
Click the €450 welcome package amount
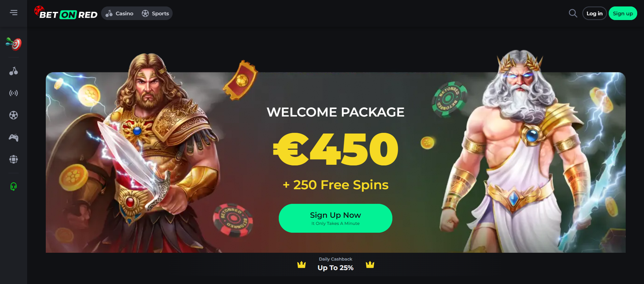click(335, 149)
